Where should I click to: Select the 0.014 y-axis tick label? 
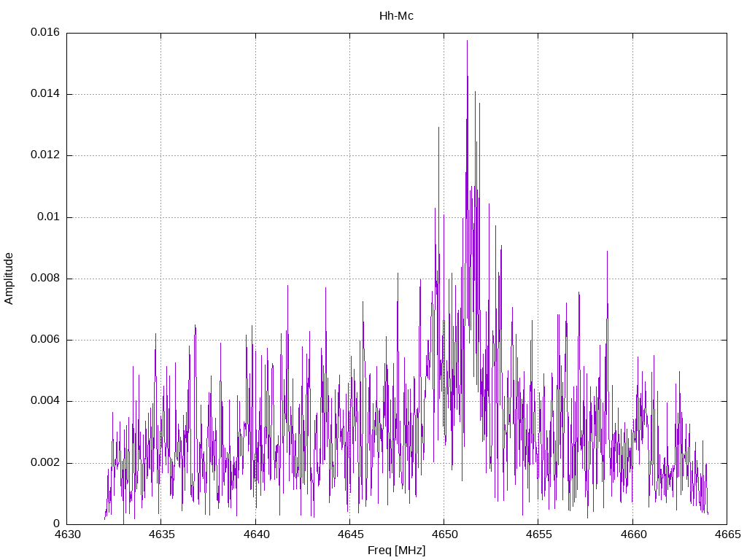(45, 94)
